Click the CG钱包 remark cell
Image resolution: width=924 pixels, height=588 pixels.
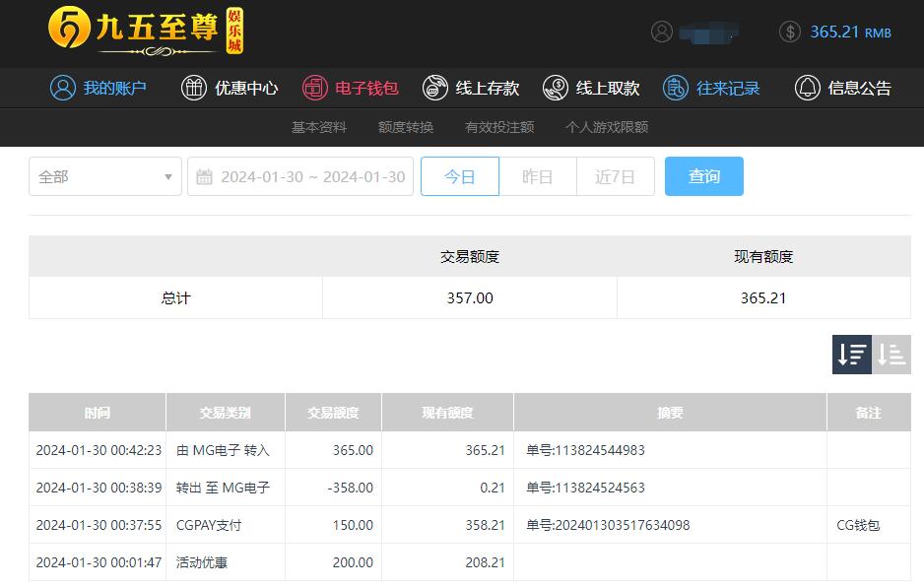[858, 525]
